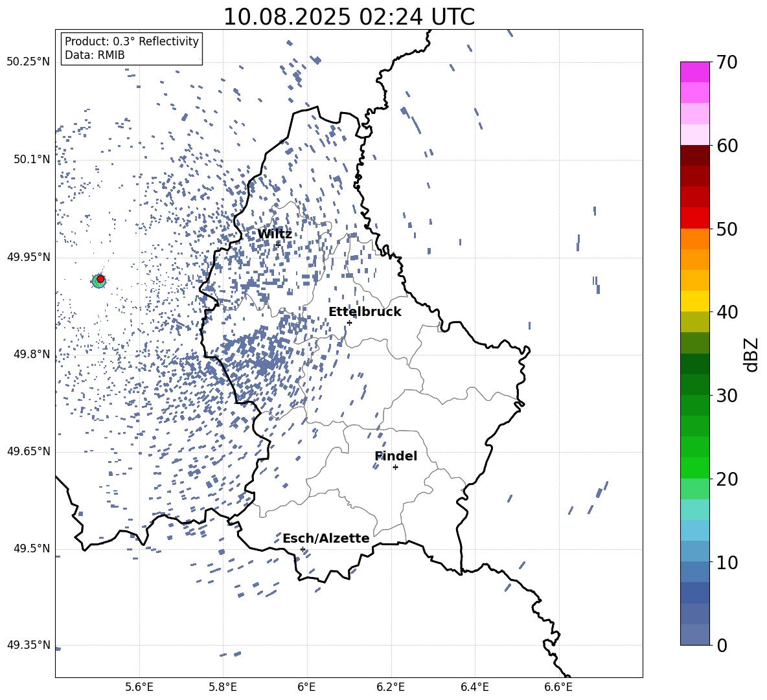Image resolution: width=767 pixels, height=700 pixels.
Task: Click the 6.6°E longitude label
Action: tap(558, 687)
